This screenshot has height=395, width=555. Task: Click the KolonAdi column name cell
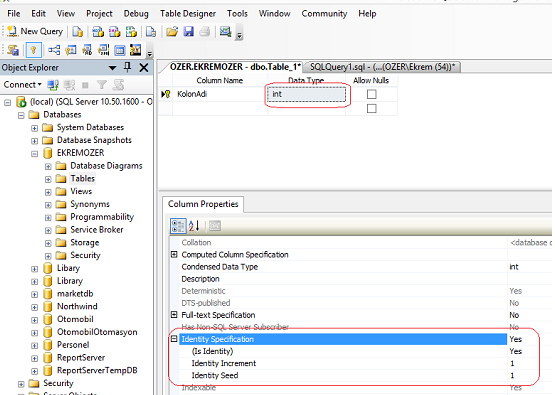(x=220, y=94)
